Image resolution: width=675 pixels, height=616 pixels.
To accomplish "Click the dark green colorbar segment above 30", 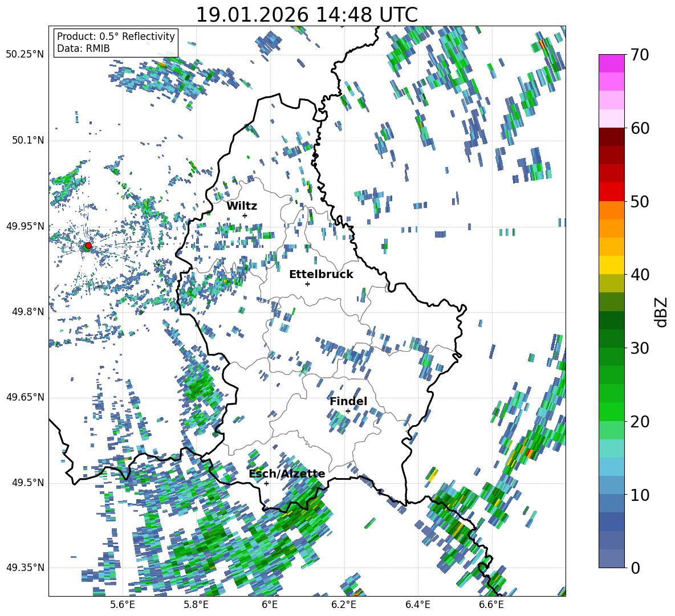I will tap(611, 338).
